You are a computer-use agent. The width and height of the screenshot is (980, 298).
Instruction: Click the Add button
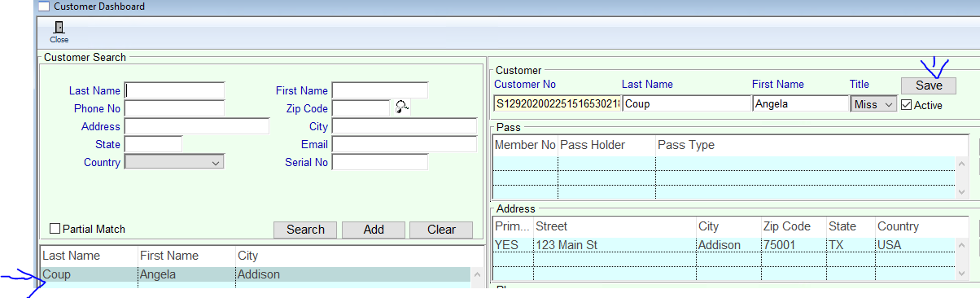point(374,230)
